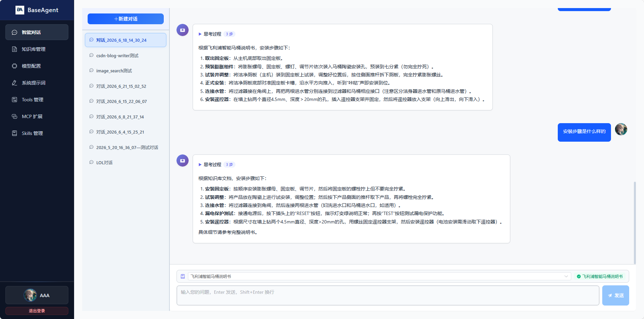The height and width of the screenshot is (319, 644).
Task: Open 知识库管理 menu item
Action: [x=37, y=49]
